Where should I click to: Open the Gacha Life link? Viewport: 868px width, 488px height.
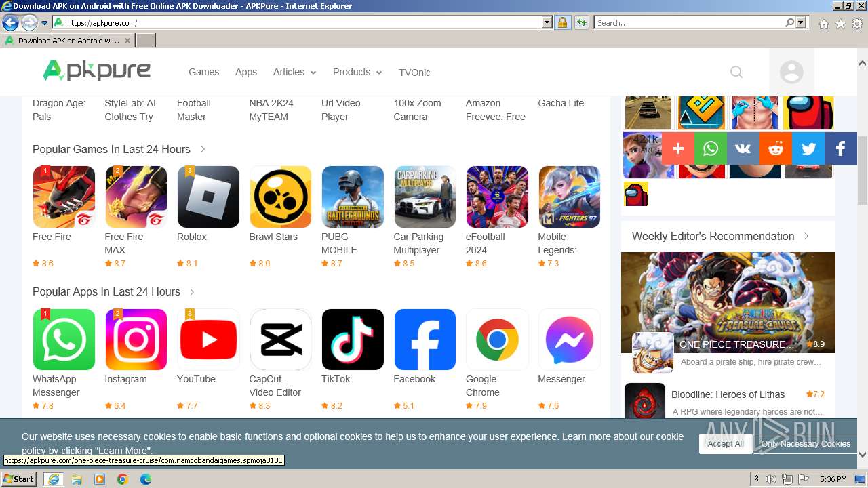[x=561, y=103]
